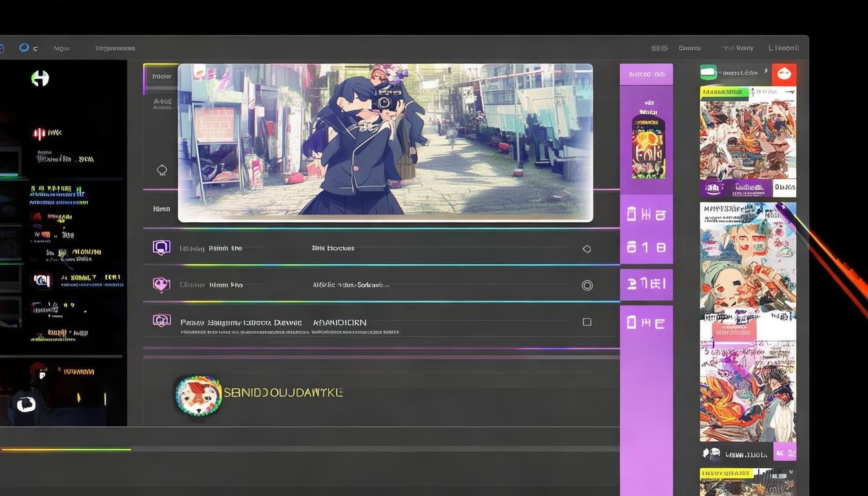Click the lightbulb icon left of the artwork
Viewport: 868px width, 496px height.
click(x=162, y=170)
